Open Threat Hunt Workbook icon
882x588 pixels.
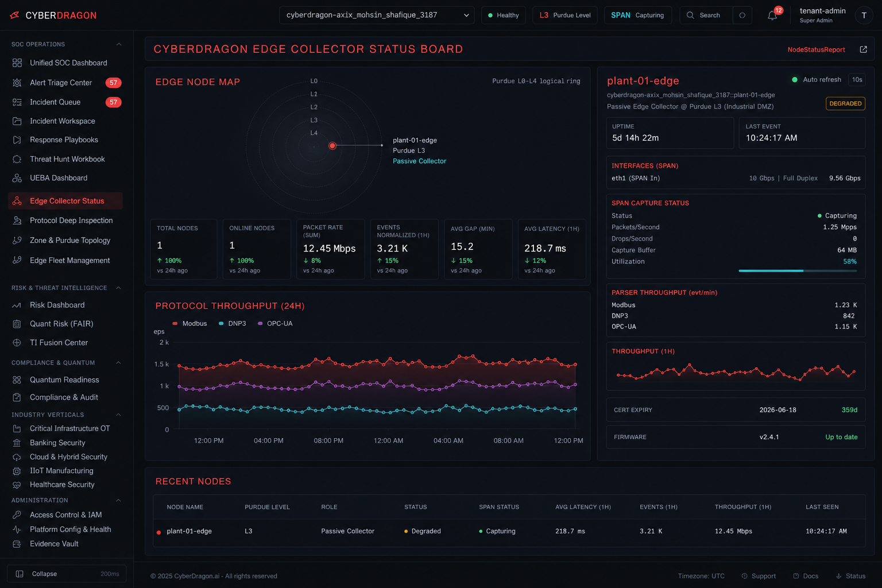tap(17, 159)
